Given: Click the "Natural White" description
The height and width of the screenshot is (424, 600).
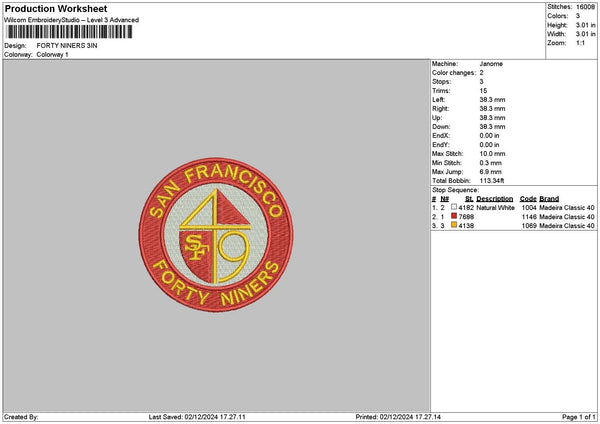Looking at the screenshot, I should tap(495, 207).
